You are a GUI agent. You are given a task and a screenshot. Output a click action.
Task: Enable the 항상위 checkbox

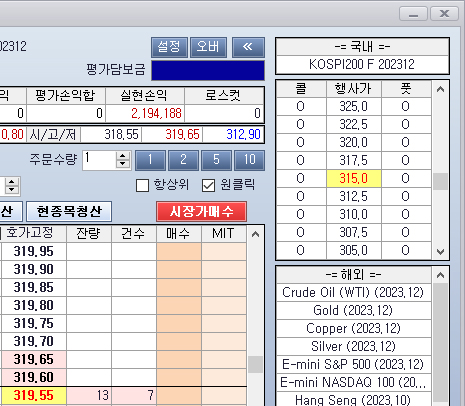142,185
